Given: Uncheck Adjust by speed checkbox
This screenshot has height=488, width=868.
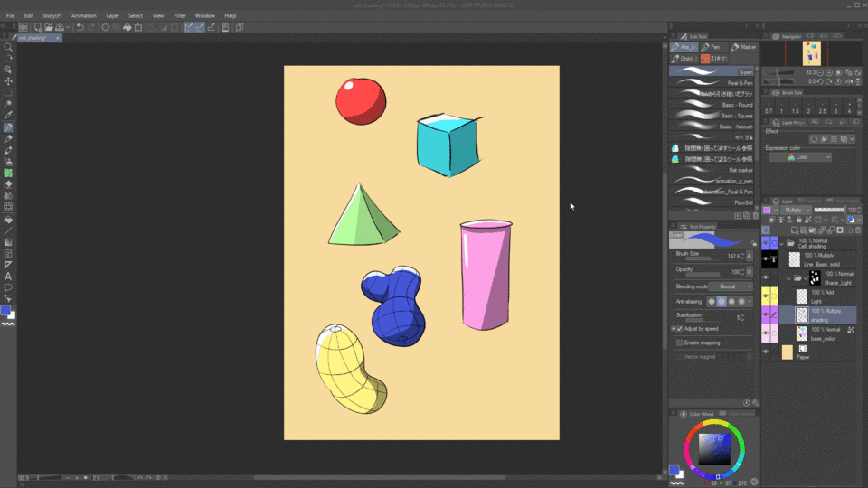Looking at the screenshot, I should [680, 329].
